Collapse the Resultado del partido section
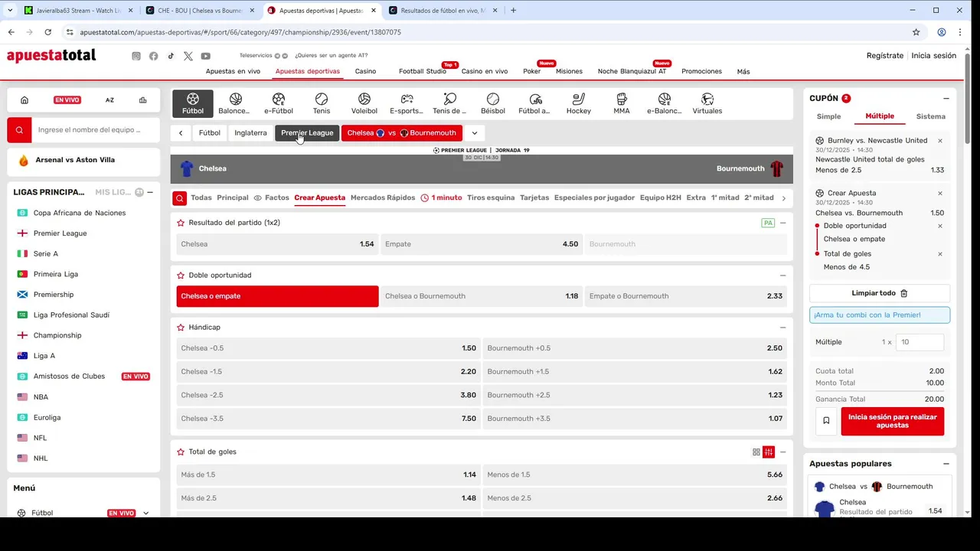Image resolution: width=980 pixels, height=551 pixels. 782,223
